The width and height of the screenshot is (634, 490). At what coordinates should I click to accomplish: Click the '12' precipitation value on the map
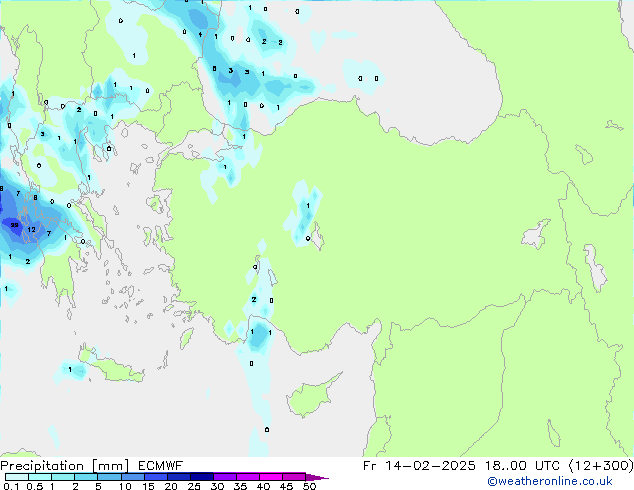[32, 230]
